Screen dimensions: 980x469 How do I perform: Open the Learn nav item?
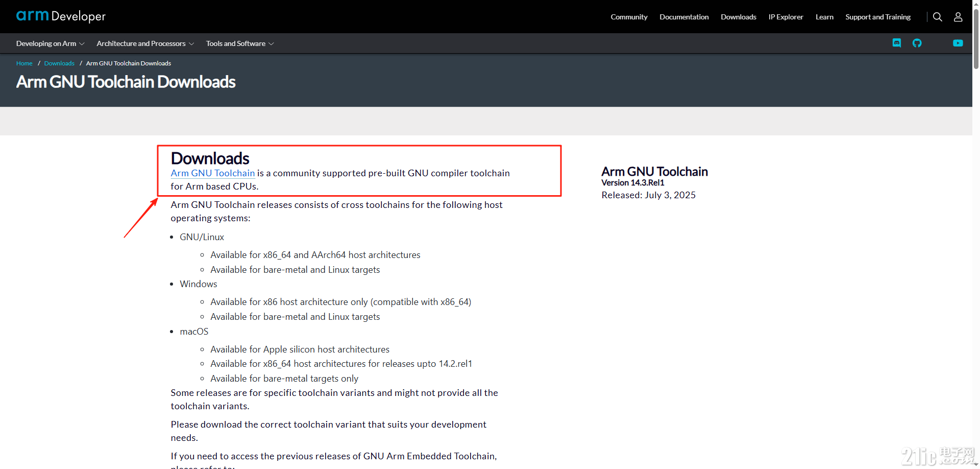[x=824, y=17]
